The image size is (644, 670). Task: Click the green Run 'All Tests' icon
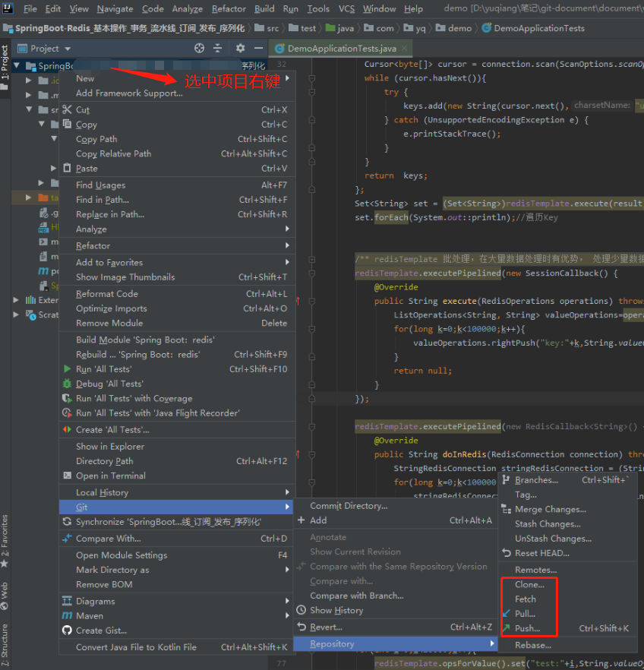pyautogui.click(x=67, y=368)
